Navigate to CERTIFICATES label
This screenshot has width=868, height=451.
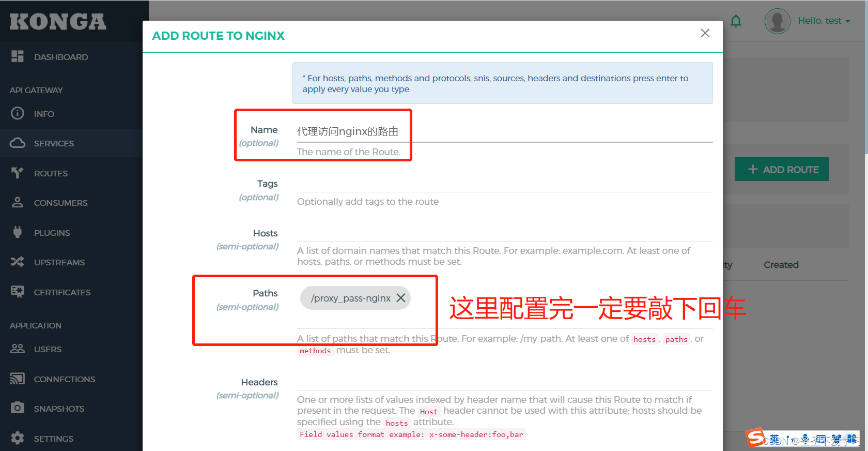coord(62,292)
